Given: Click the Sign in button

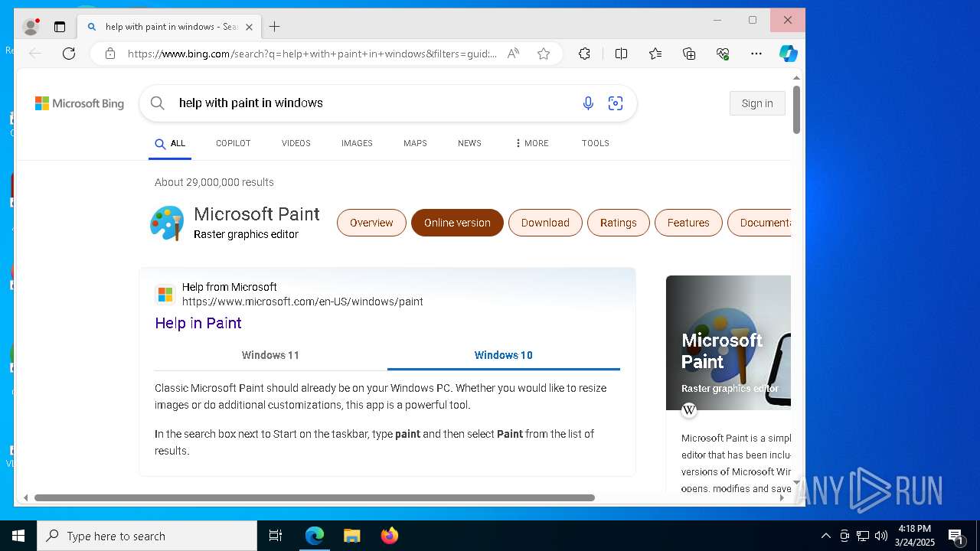Looking at the screenshot, I should (757, 103).
